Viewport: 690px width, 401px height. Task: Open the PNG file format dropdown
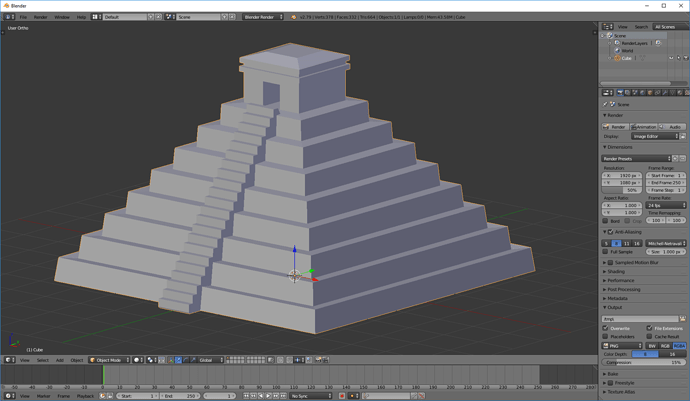tap(622, 346)
